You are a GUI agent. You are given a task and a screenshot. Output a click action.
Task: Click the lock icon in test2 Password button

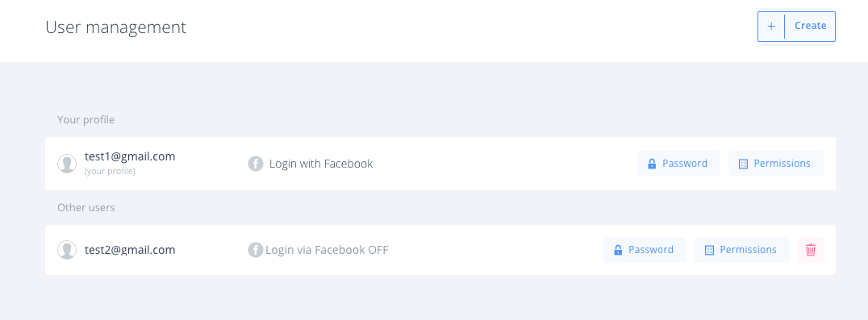click(618, 250)
